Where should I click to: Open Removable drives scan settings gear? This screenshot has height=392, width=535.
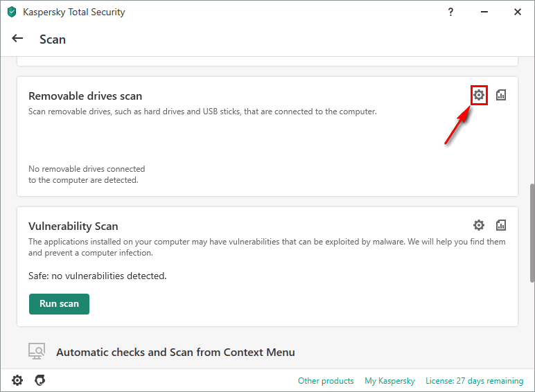pyautogui.click(x=479, y=95)
